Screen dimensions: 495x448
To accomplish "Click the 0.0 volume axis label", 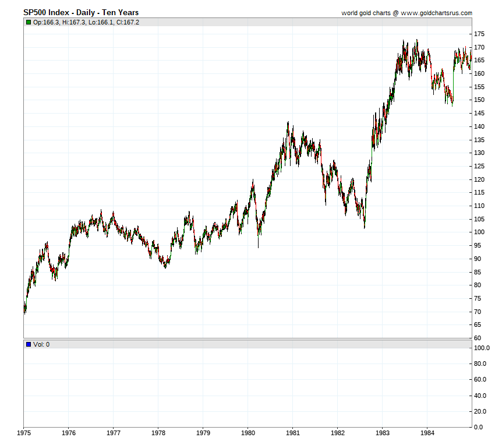I will click(479, 427).
